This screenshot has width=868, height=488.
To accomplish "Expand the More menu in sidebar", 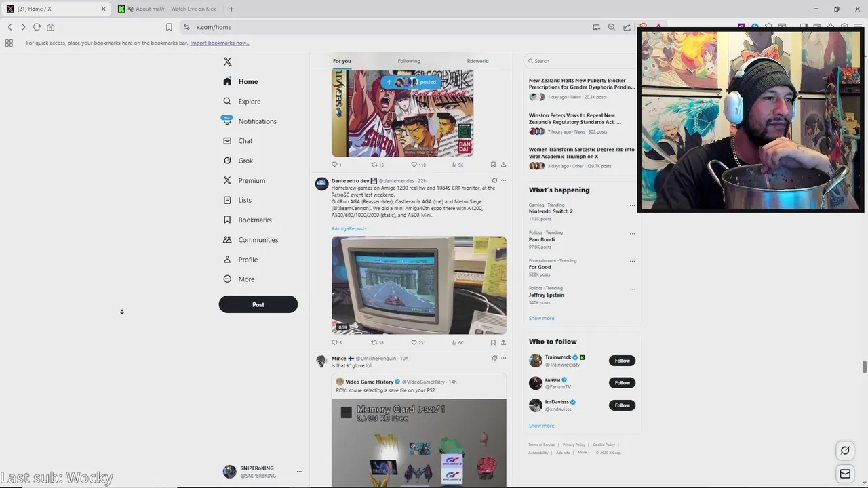I will click(x=239, y=279).
